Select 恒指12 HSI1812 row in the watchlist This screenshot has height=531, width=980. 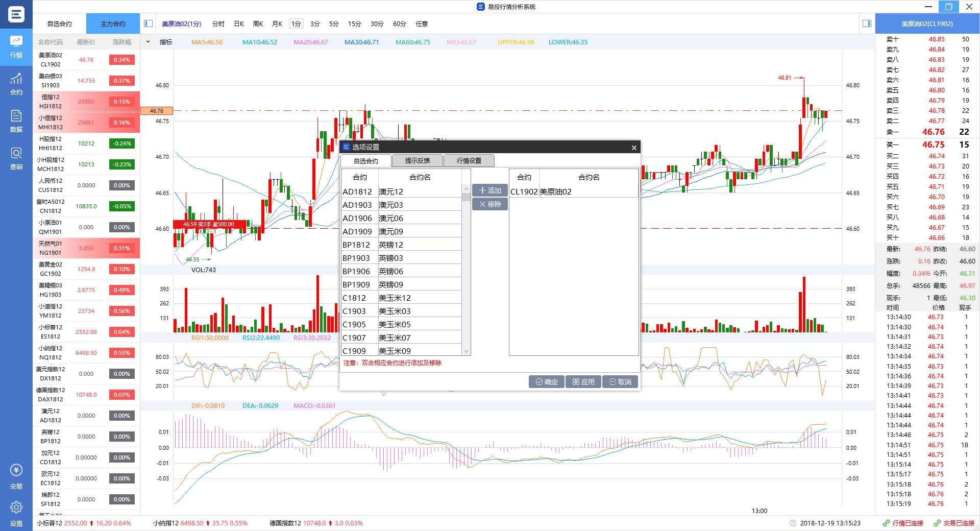[x=86, y=102]
